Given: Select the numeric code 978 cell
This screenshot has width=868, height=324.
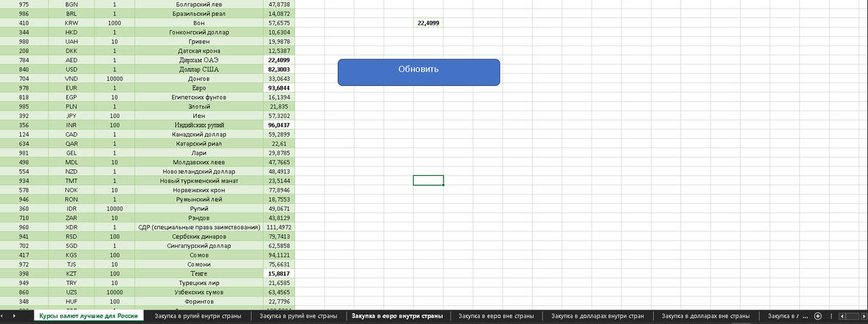Looking at the screenshot, I should 25,88.
